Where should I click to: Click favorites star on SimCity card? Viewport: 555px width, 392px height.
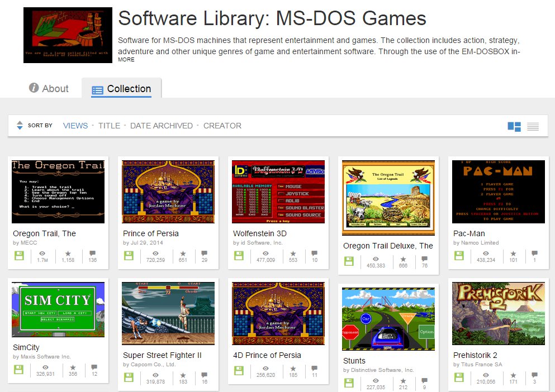(x=73, y=367)
